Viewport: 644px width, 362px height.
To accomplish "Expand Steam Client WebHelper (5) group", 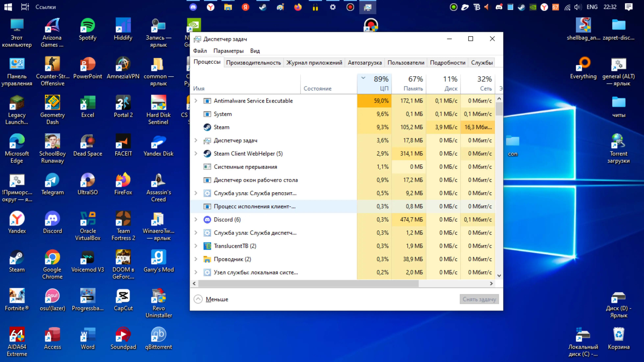I will pyautogui.click(x=196, y=154).
